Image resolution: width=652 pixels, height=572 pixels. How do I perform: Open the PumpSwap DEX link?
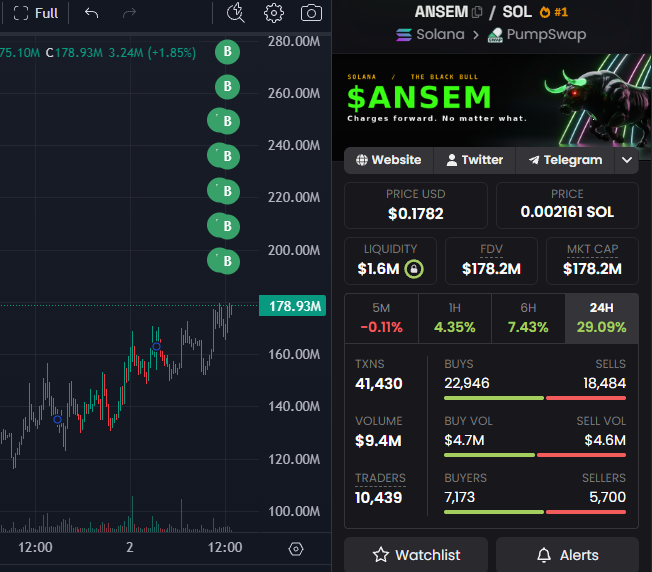tap(537, 35)
